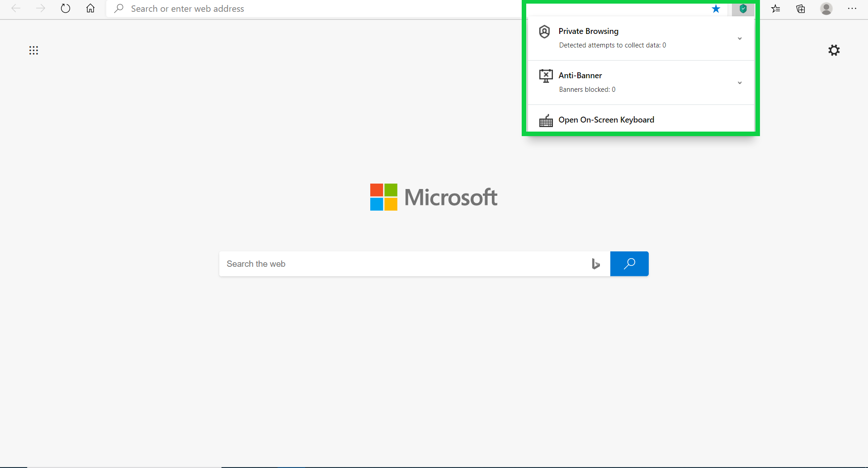868x468 pixels.
Task: Click the Anti-Banner monitor icon
Action: click(x=546, y=76)
